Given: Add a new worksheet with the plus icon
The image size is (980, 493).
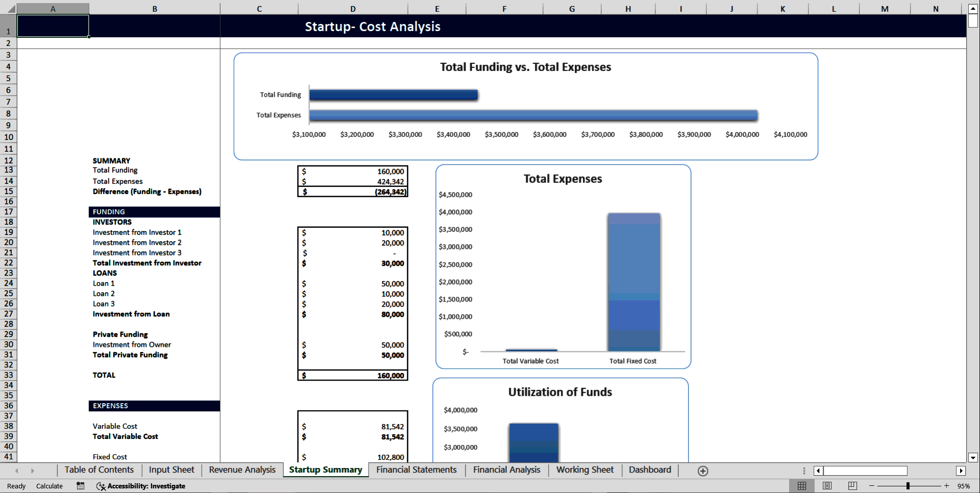Looking at the screenshot, I should coord(703,471).
